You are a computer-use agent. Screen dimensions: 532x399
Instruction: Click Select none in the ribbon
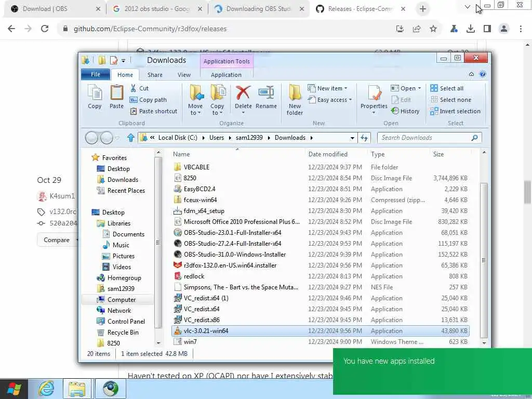451,100
